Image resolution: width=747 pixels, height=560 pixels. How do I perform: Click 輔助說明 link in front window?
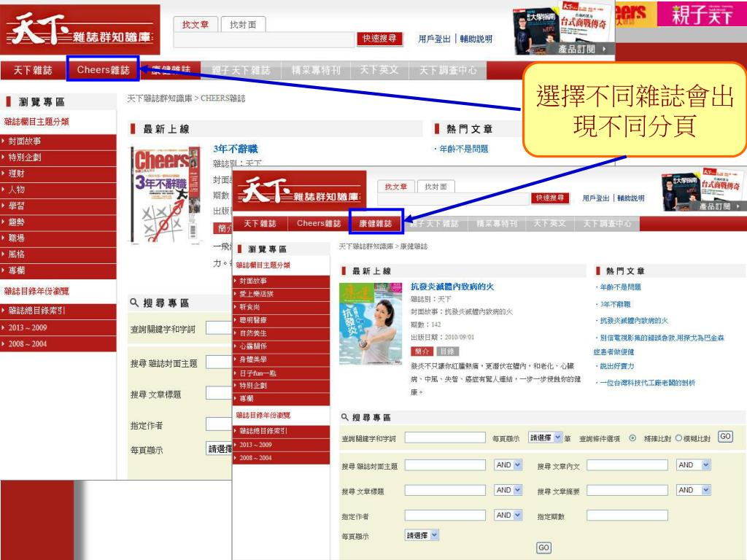(x=631, y=198)
